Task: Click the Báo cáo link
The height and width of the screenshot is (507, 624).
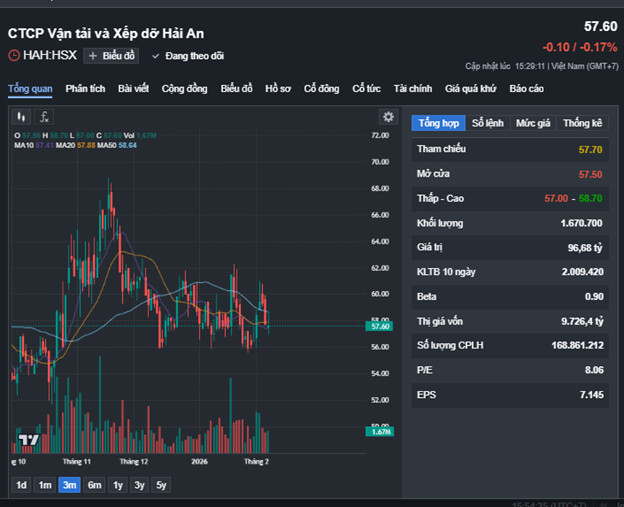Action: pyautogui.click(x=526, y=88)
